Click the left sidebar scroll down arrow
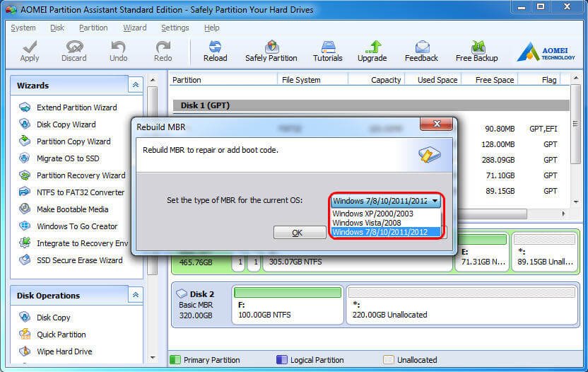The height and width of the screenshot is (372, 588). pos(152,357)
